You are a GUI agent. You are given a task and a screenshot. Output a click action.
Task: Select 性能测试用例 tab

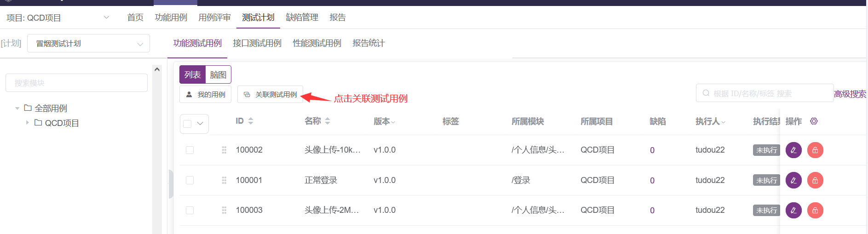[x=317, y=43]
